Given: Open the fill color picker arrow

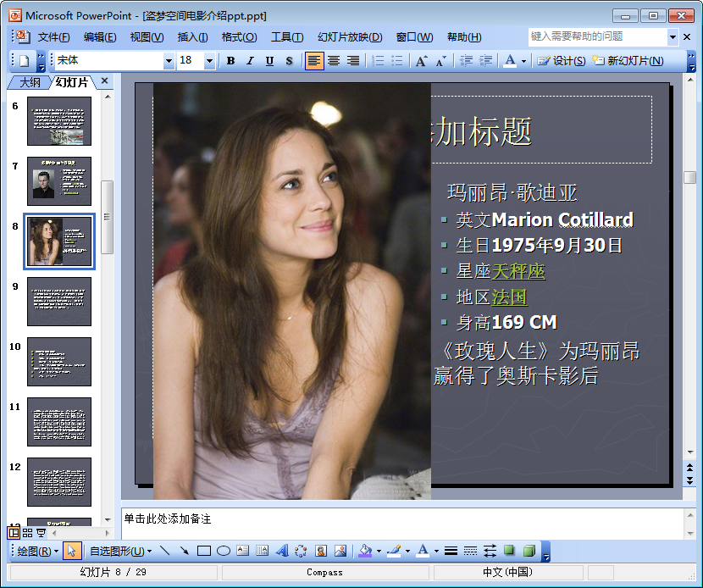Looking at the screenshot, I should tap(378, 551).
